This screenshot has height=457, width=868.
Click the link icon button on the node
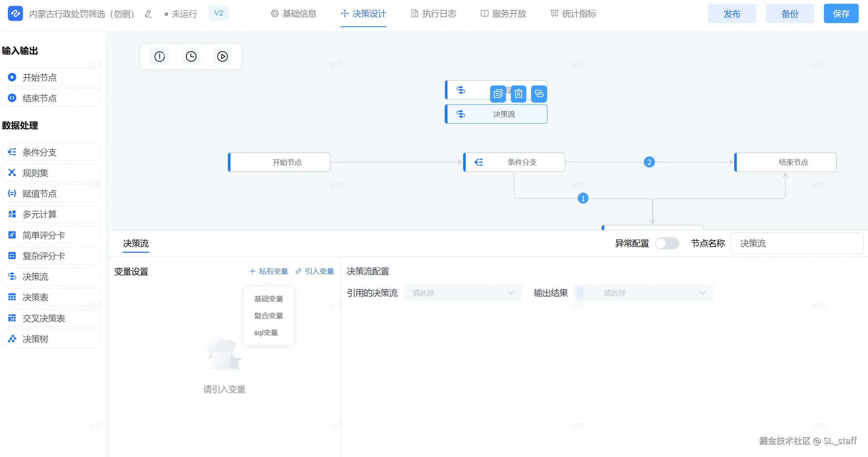[x=539, y=94]
